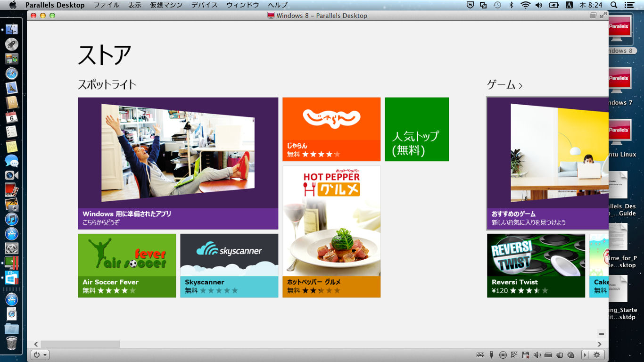This screenshot has width=644, height=362.
Task: Open the gear configuration button at bottom right
Action: pos(597,355)
